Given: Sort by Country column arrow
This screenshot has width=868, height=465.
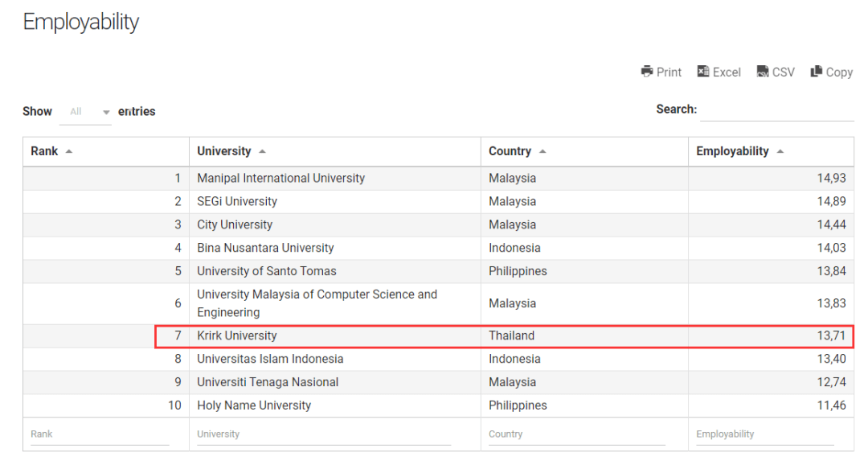Looking at the screenshot, I should pyautogui.click(x=542, y=151).
